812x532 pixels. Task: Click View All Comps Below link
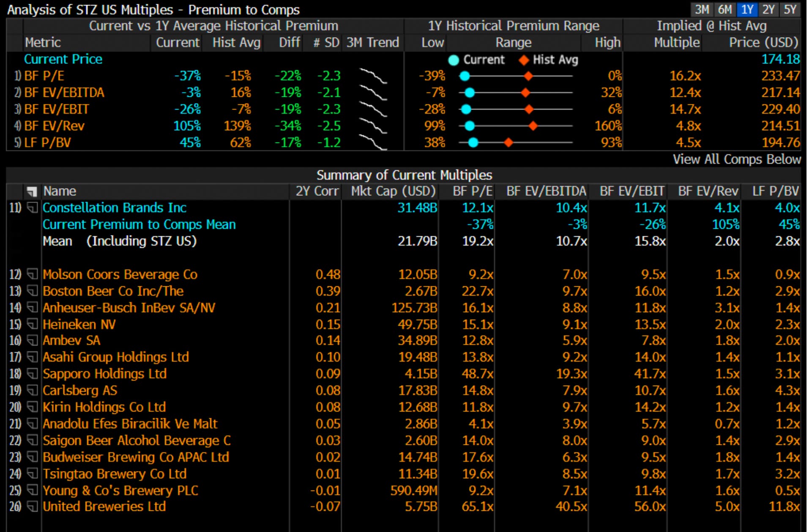point(736,159)
